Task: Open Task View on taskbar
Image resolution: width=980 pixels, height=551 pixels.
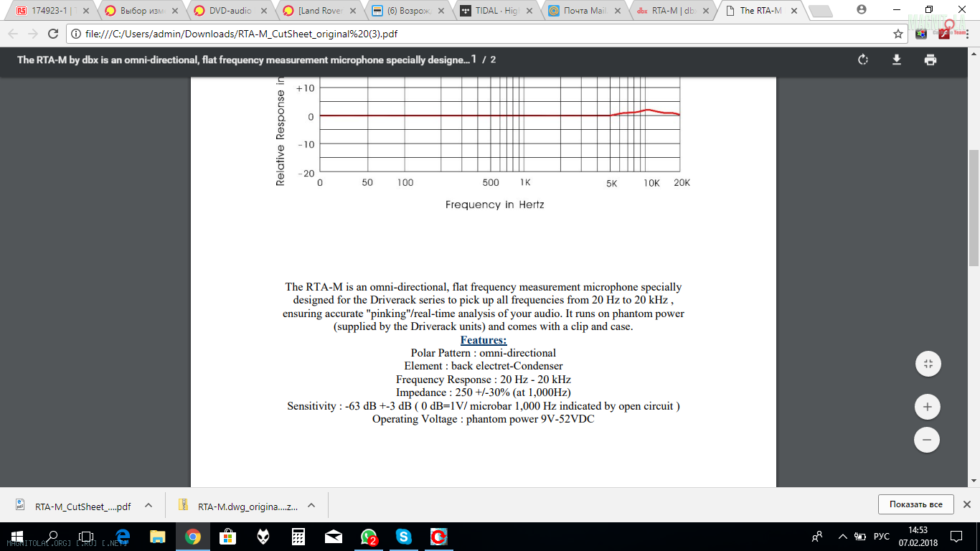Action: [x=87, y=537]
